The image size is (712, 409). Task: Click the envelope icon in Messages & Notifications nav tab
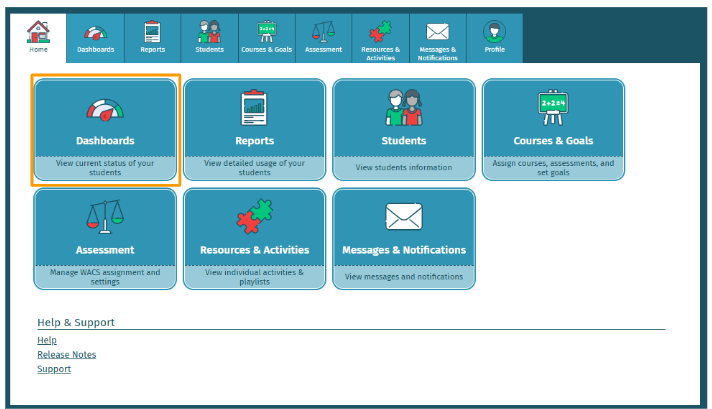437,32
